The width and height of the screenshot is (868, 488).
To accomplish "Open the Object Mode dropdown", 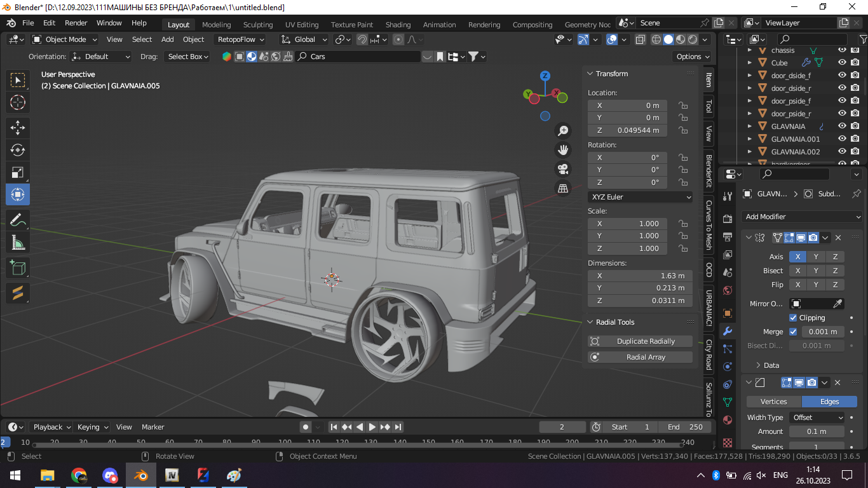I will click(64, 39).
